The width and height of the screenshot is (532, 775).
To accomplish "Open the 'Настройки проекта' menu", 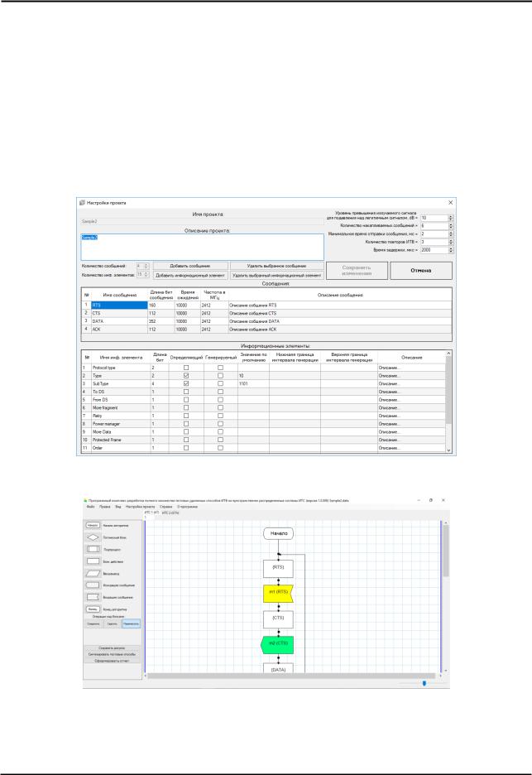I will click(x=141, y=507).
